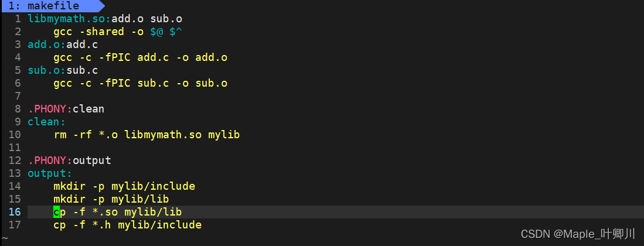644x246 pixels.
Task: Click .PHONY keyword for output
Action: 49,160
